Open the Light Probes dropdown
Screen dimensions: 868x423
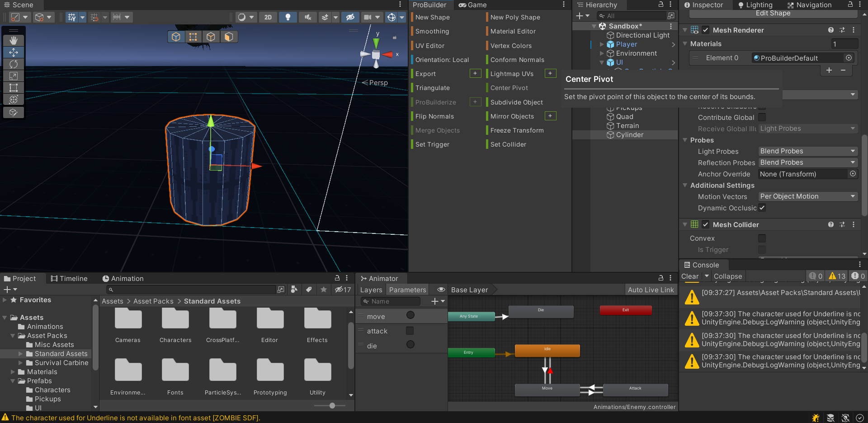click(x=807, y=151)
